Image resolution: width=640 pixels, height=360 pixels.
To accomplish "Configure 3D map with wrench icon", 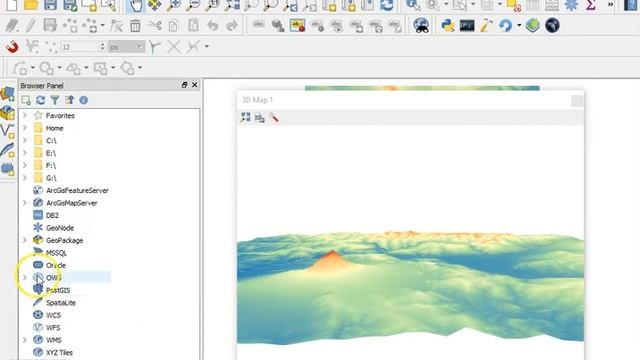I will pyautogui.click(x=274, y=118).
